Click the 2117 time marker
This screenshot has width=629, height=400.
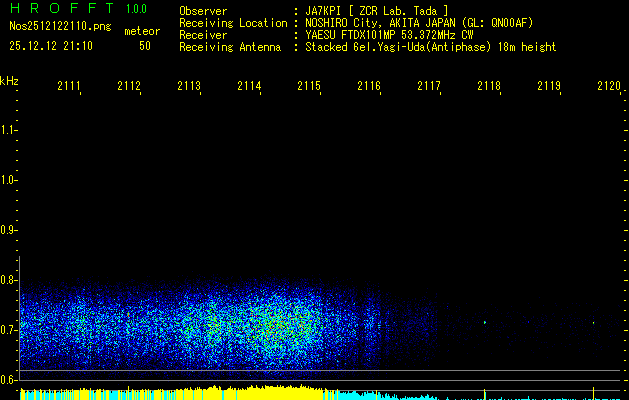(x=429, y=87)
